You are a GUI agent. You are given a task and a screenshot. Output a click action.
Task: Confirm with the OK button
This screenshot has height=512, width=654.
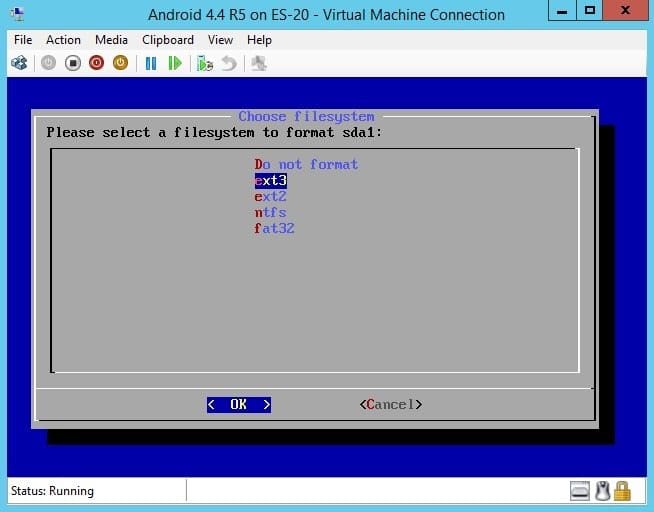[x=239, y=404]
